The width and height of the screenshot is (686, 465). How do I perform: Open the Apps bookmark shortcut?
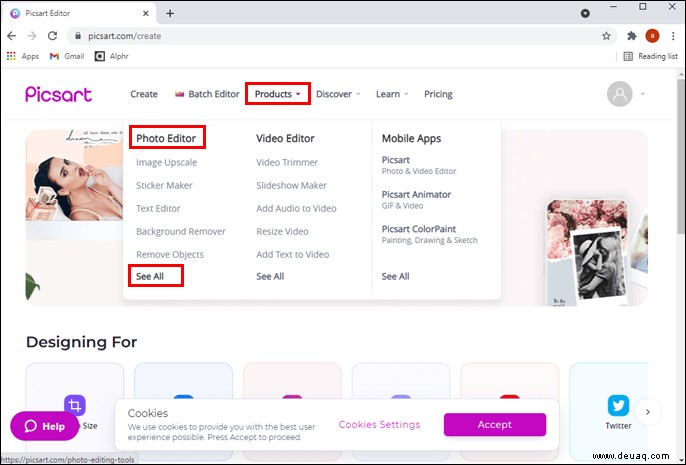pos(23,56)
